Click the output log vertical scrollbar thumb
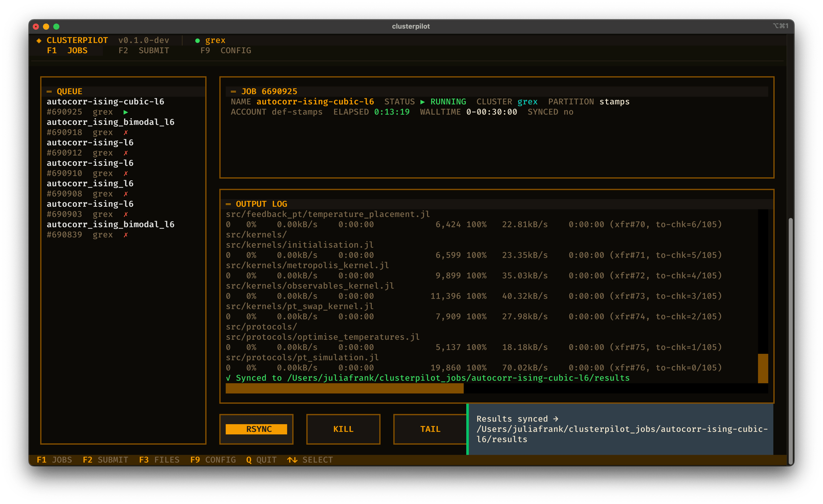The width and height of the screenshot is (823, 504). coord(763,368)
